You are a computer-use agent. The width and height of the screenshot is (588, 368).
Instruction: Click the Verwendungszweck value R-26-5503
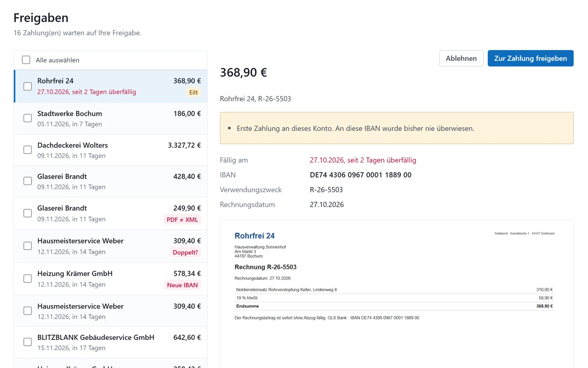(326, 190)
